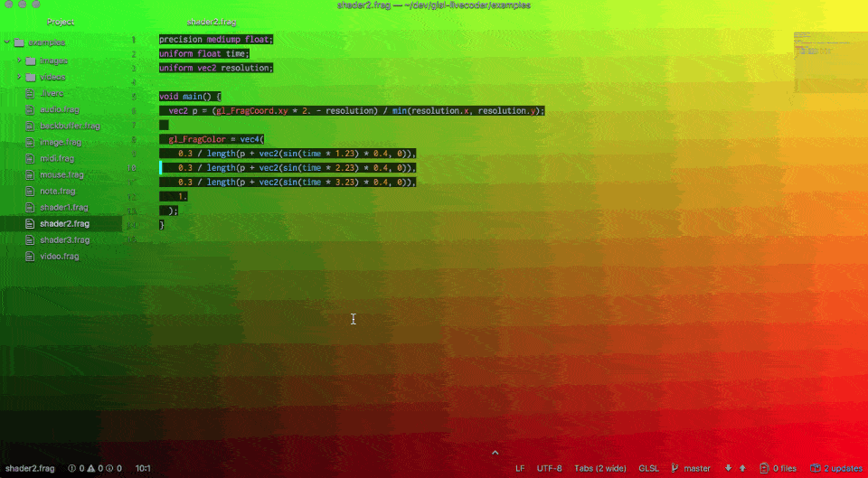Expand the videos folder arrow
Image resolution: width=868 pixels, height=478 pixels.
[19, 77]
